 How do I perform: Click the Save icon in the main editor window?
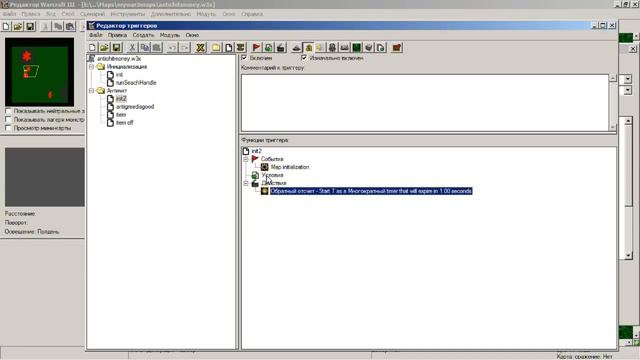coord(30,27)
